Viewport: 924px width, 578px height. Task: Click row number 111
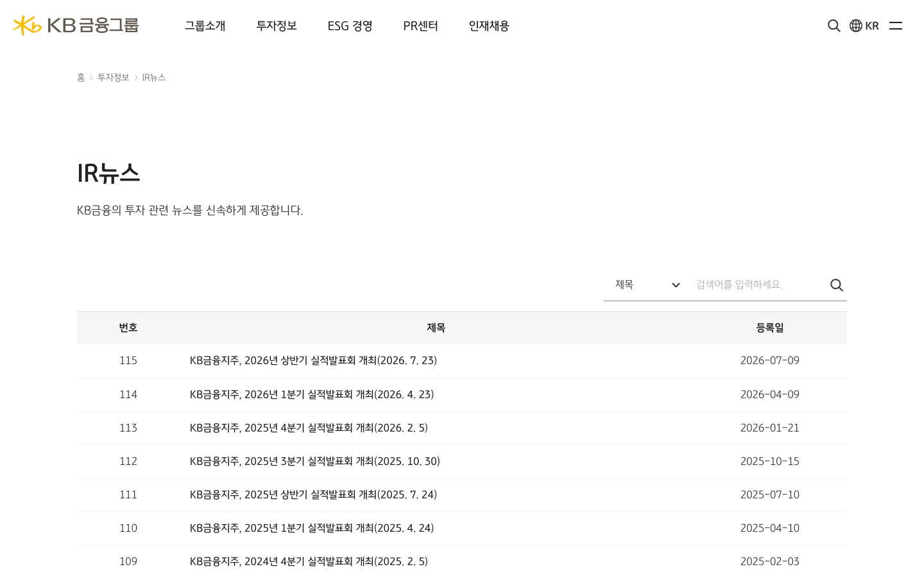[x=128, y=495]
